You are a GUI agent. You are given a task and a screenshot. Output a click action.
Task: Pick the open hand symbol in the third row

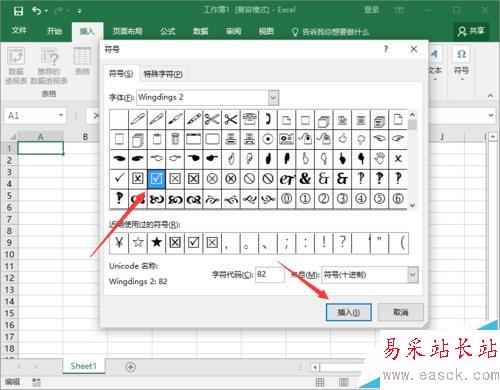(x=380, y=159)
